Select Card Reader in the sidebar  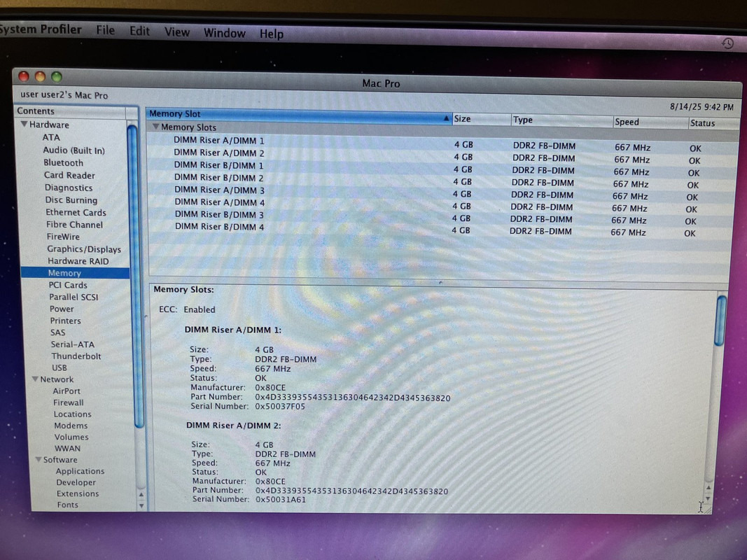69,175
